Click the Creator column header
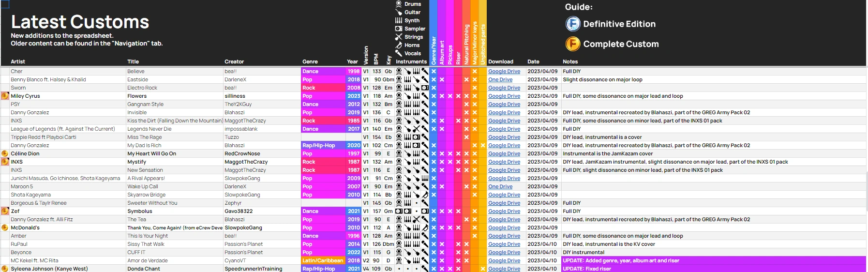868x272 pixels. tap(234, 61)
